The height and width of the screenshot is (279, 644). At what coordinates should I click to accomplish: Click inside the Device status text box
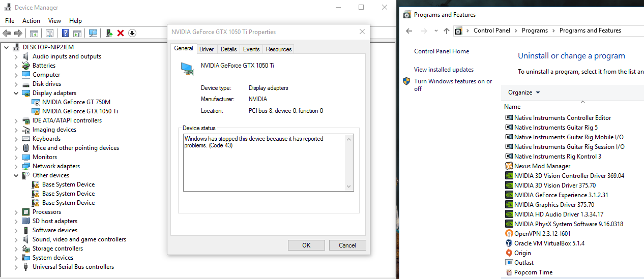click(264, 163)
